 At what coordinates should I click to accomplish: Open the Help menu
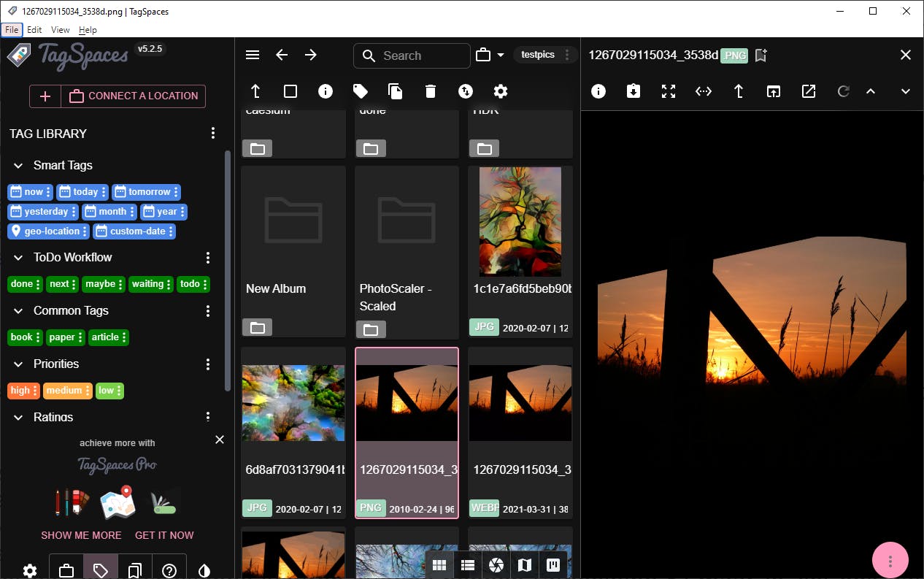coord(88,30)
